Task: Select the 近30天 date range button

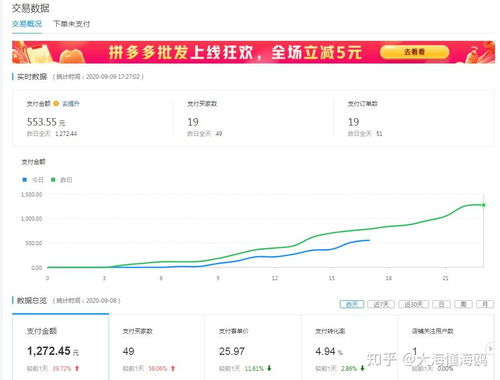Action: pyautogui.click(x=413, y=304)
